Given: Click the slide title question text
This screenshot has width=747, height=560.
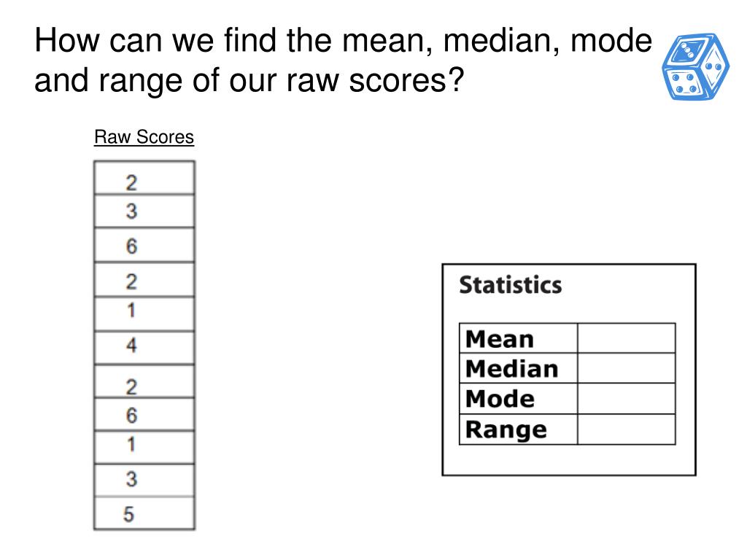Looking at the screenshot, I should pyautogui.click(x=343, y=60).
